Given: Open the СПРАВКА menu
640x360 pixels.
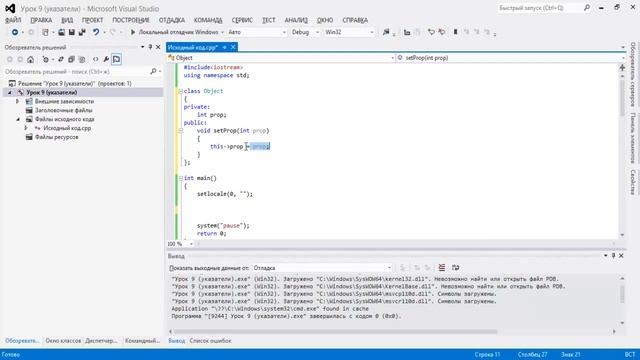Looking at the screenshot, I should click(355, 20).
